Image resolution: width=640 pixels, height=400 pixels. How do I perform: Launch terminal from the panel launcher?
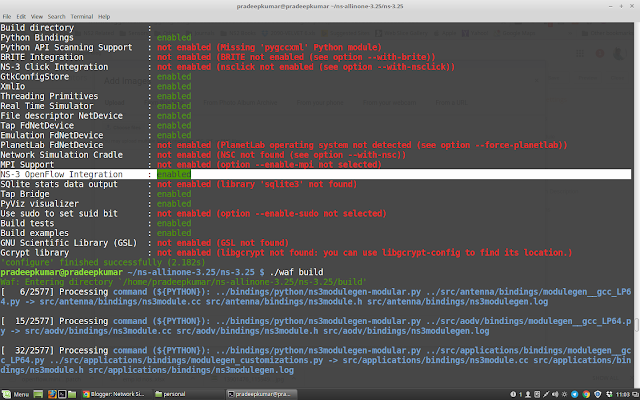pyautogui.click(x=62, y=394)
